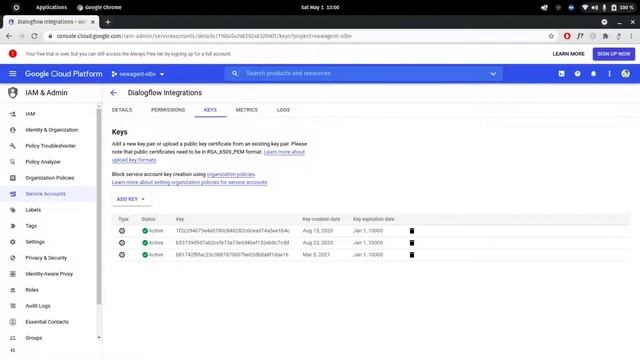Click key type icon for Aug 15 row

pyautogui.click(x=122, y=231)
